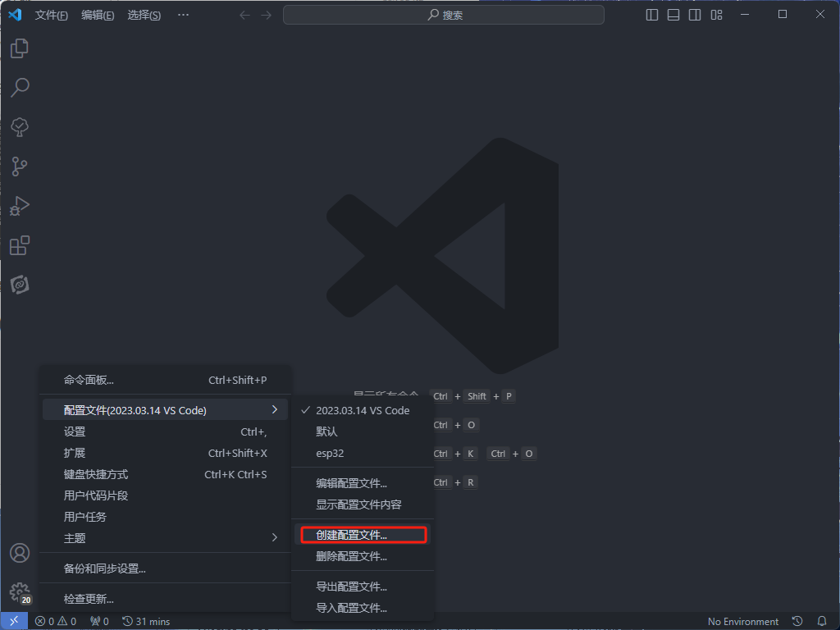Choose 显示配置文件内容 option
Image resolution: width=840 pixels, height=630 pixels.
pos(363,504)
